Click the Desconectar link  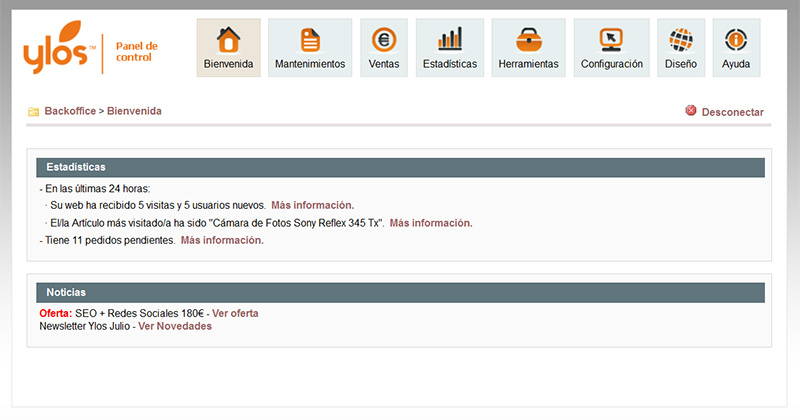coord(732,112)
